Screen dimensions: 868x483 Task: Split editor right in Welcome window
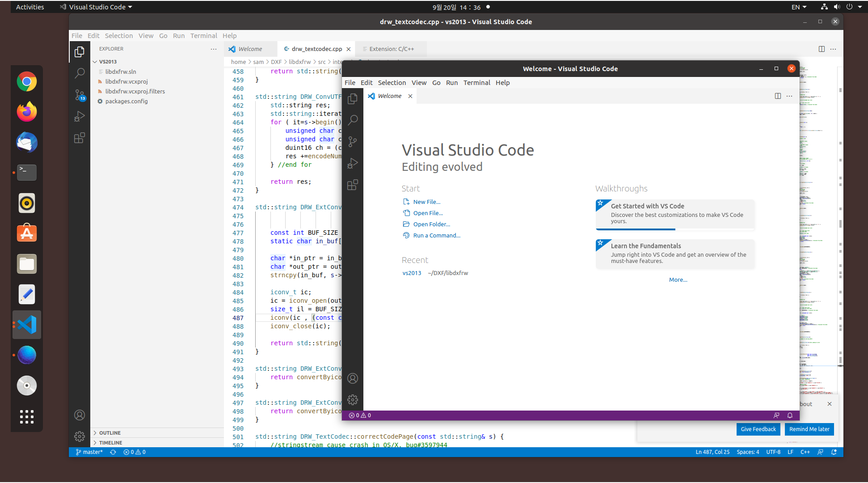778,96
